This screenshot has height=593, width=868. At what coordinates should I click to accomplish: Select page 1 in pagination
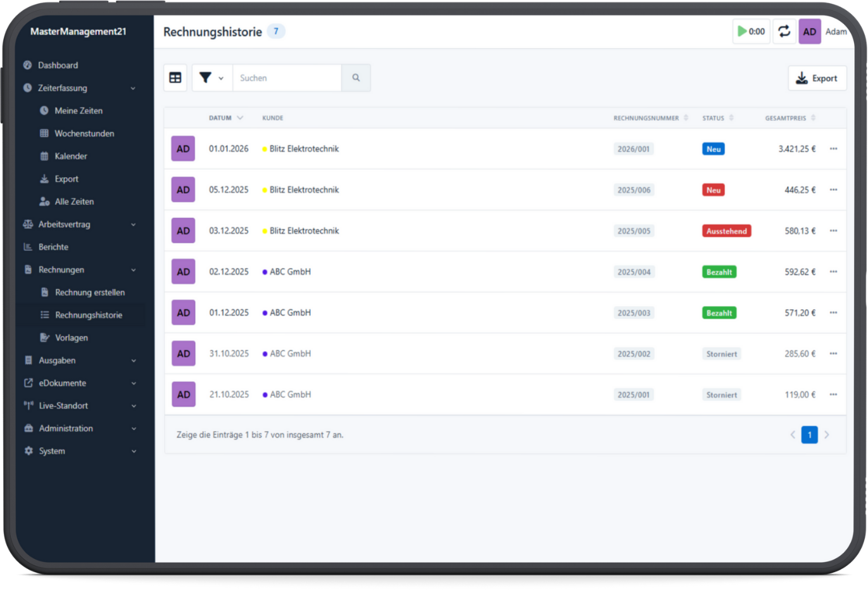809,435
